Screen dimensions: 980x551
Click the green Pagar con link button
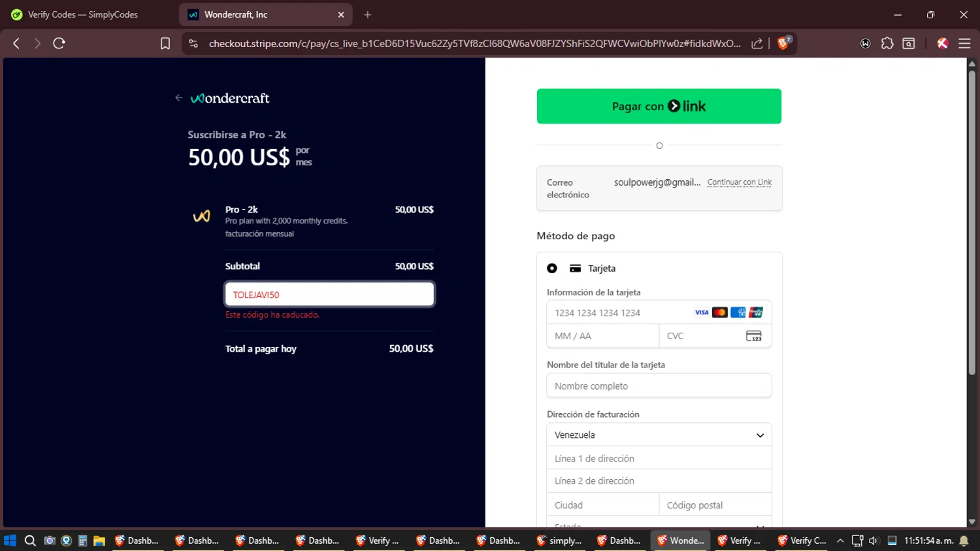[659, 106]
